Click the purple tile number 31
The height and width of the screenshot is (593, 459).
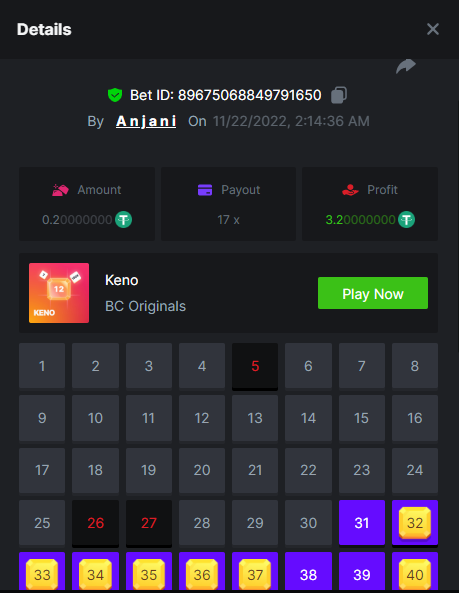[362, 523]
